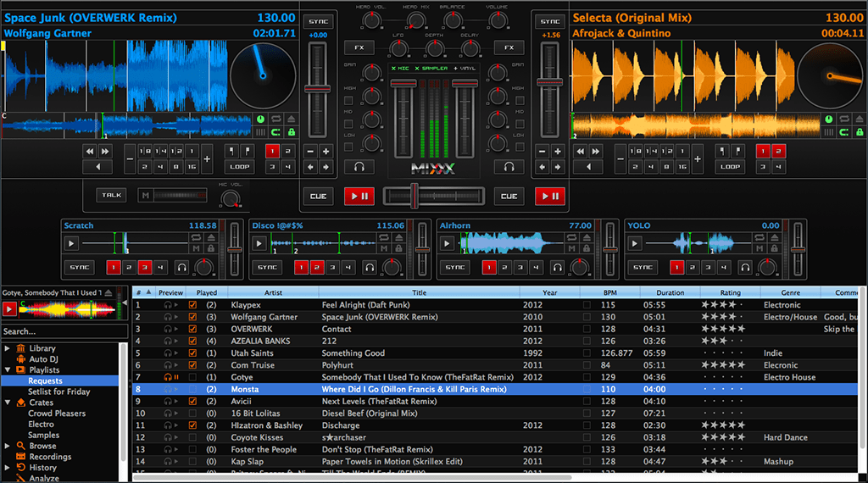Viewport: 868px width, 483px height.
Task: Rewind the left deck Space Junk track
Action: [90, 151]
